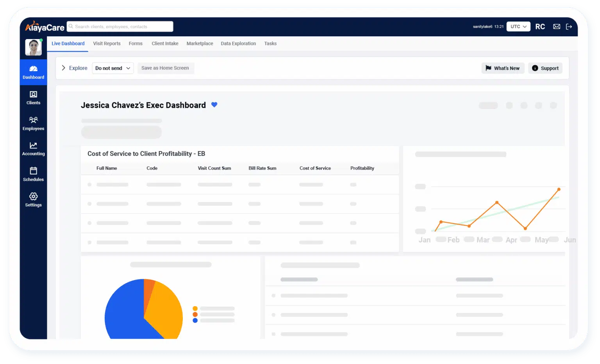Click the logout icon in header
The image size is (600, 364).
tap(569, 27)
